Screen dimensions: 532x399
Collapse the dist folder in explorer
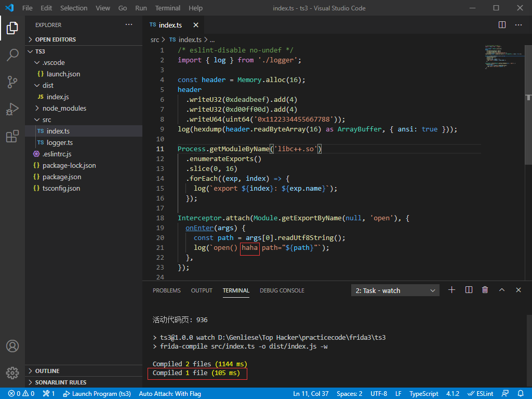click(x=48, y=85)
